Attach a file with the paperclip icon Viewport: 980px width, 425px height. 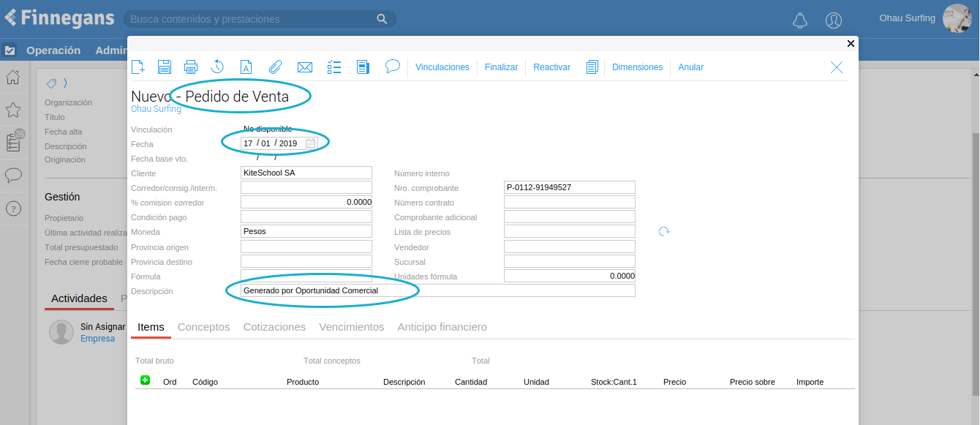click(x=275, y=67)
